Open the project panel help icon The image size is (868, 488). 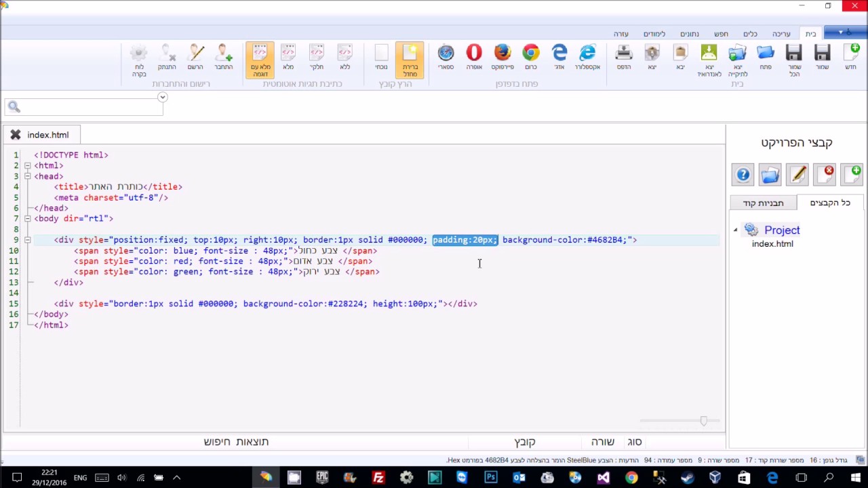(x=743, y=174)
